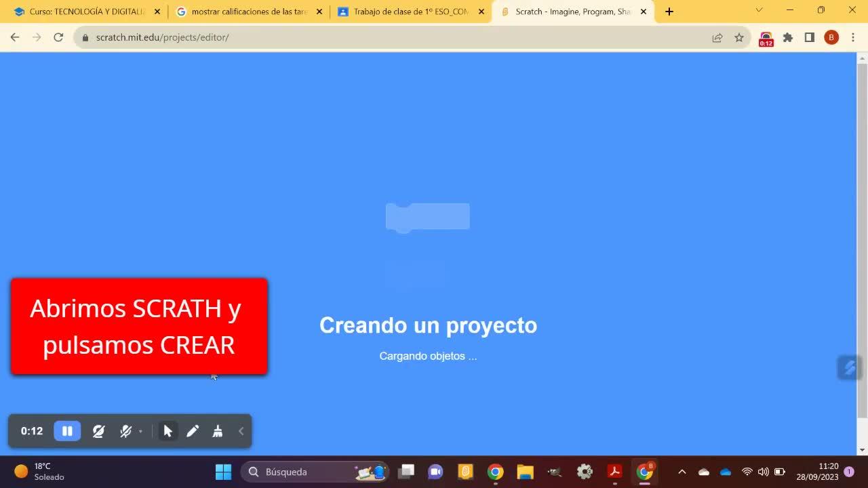The image size is (868, 488).
Task: View site information via padlock icon
Action: [x=85, y=37]
